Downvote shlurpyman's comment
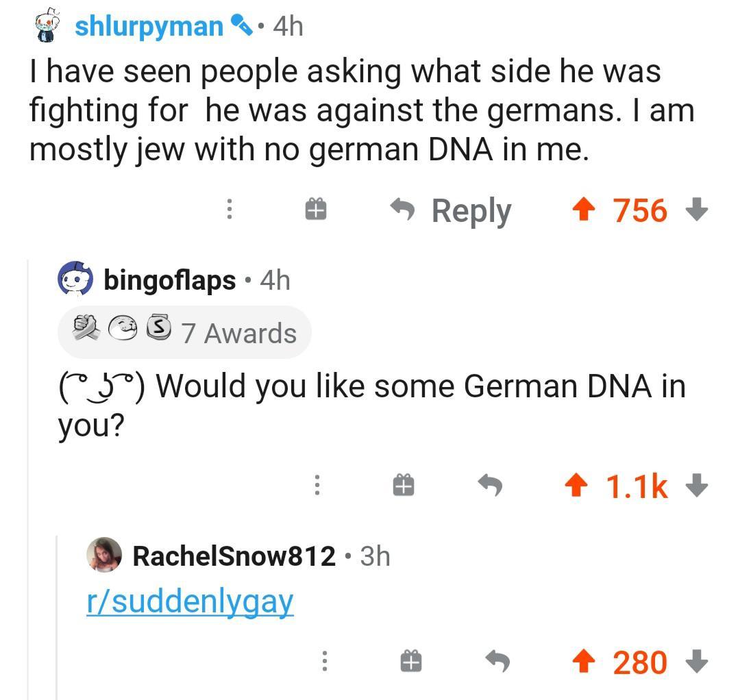This screenshot has width=740, height=700. click(x=696, y=210)
